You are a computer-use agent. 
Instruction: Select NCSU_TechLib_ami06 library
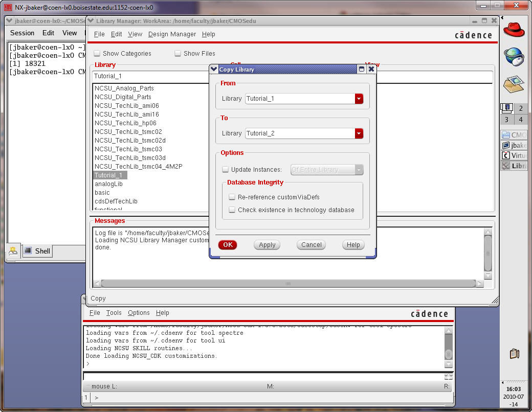click(x=127, y=106)
